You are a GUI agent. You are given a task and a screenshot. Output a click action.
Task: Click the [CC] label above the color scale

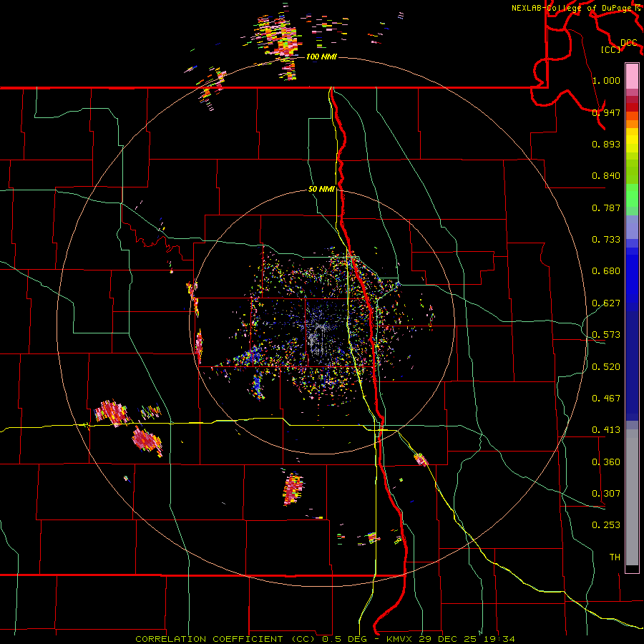[x=611, y=49]
